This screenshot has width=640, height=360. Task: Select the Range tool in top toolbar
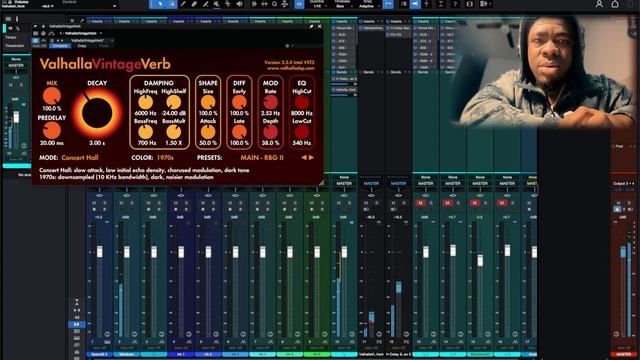coord(172,4)
